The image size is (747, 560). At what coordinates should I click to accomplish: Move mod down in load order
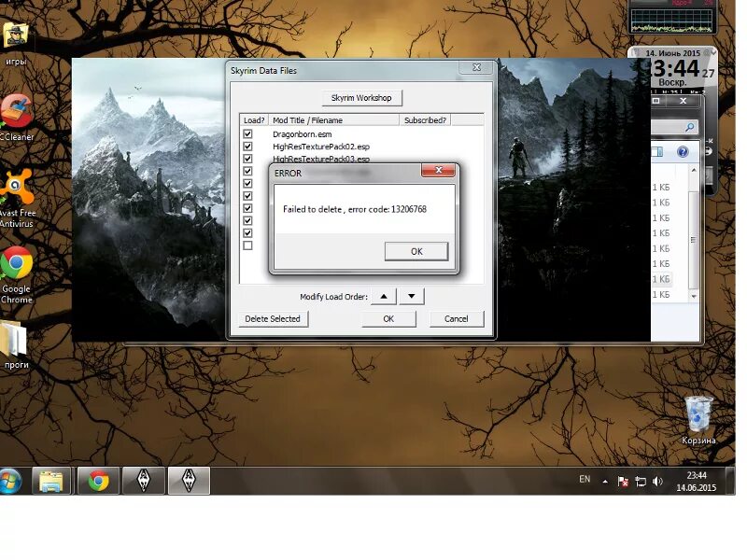coord(412,296)
